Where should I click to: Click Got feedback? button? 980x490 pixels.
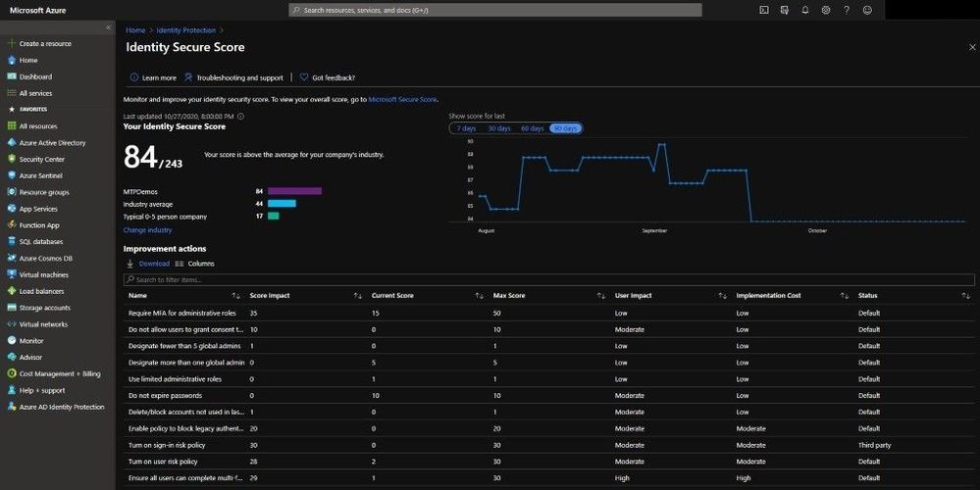328,78
